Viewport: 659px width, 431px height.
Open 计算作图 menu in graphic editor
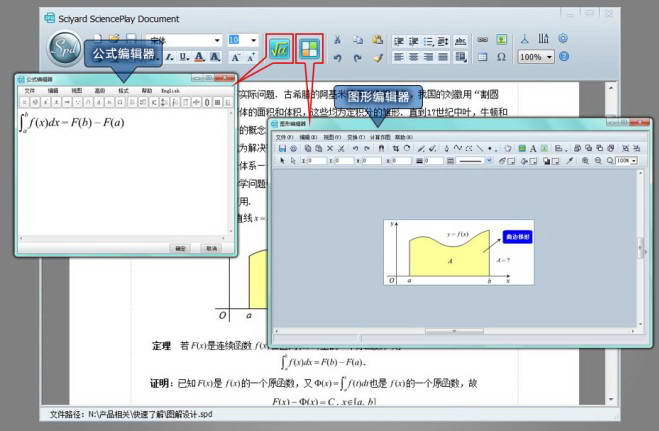pyautogui.click(x=380, y=137)
